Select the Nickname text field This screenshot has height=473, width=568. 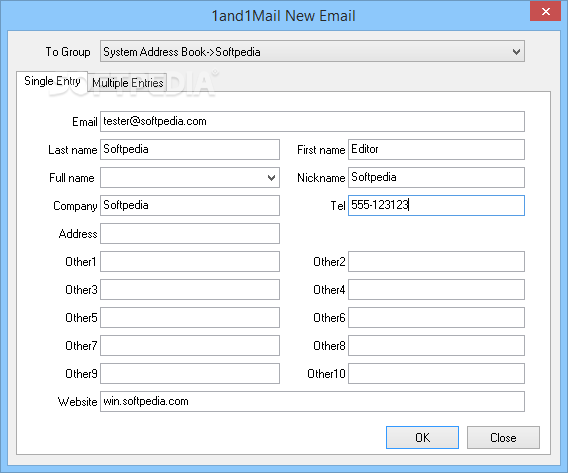[436, 177]
